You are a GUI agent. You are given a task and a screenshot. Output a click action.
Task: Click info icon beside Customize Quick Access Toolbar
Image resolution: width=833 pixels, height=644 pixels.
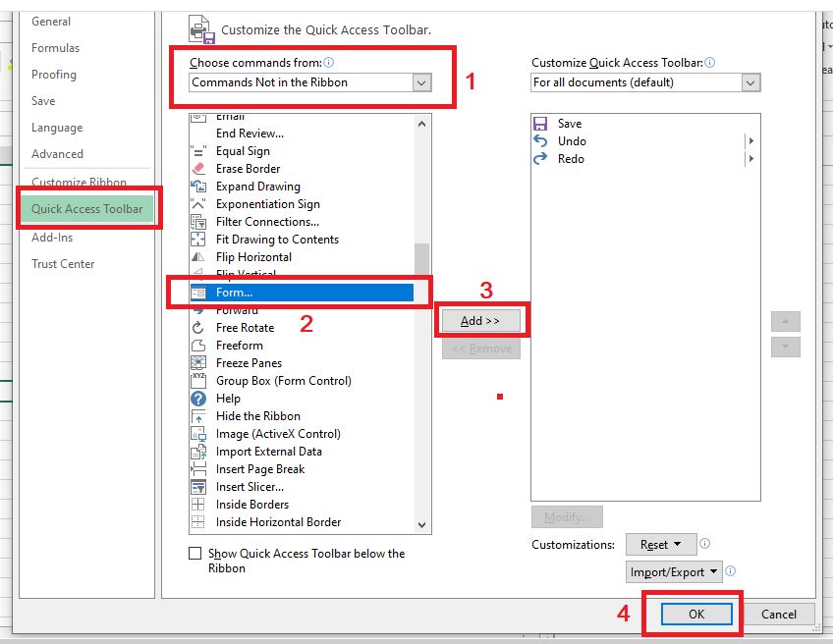710,63
